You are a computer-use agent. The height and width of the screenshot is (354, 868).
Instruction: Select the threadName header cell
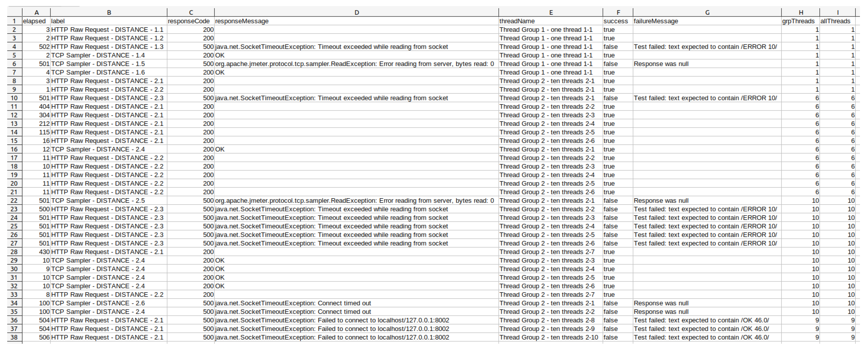pyautogui.click(x=517, y=21)
